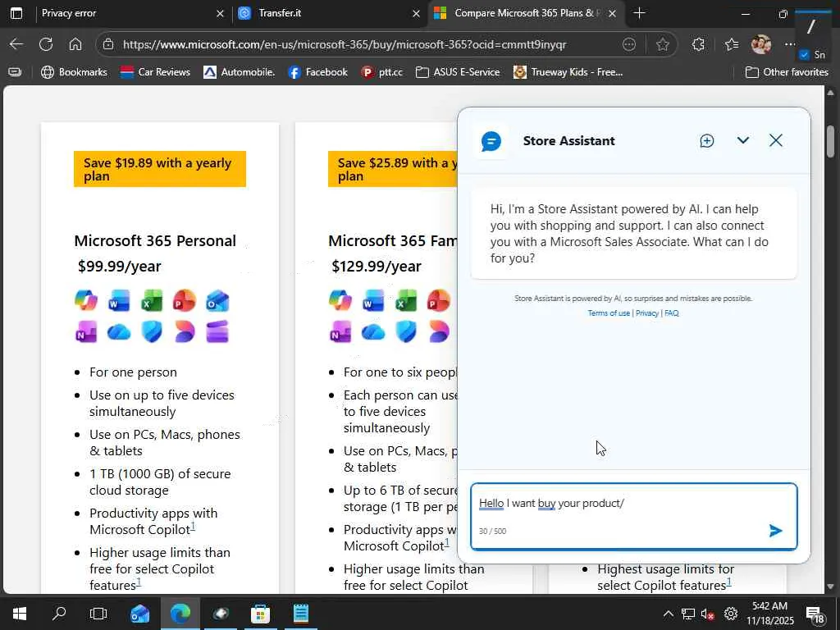The width and height of the screenshot is (840, 630).
Task: Open the Facebook bookmark
Action: point(318,72)
